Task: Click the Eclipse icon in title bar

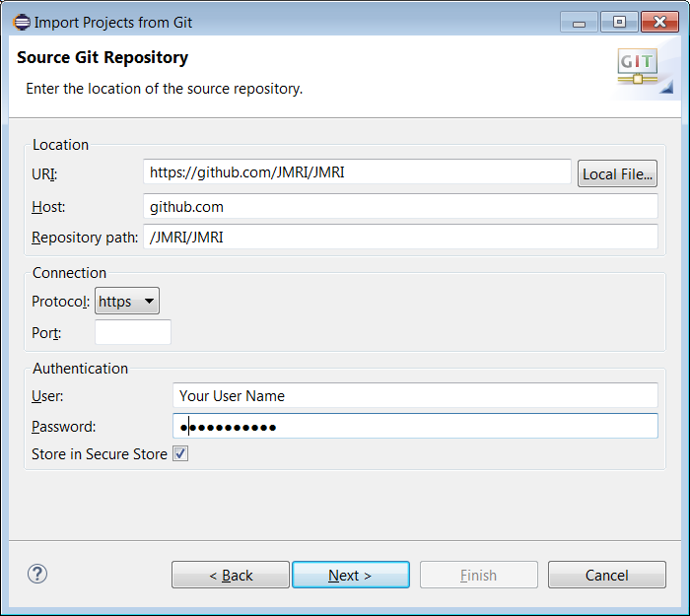Action: tap(21, 21)
